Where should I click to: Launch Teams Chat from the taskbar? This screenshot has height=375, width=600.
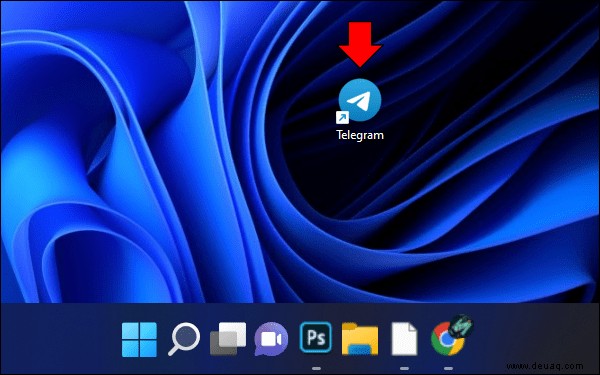271,339
